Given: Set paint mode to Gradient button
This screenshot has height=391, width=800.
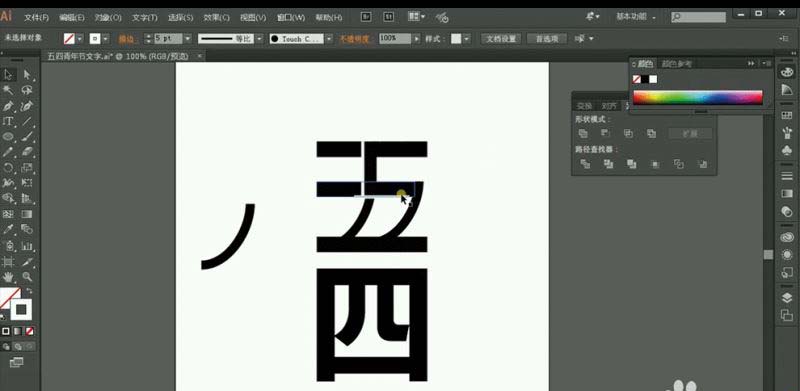Looking at the screenshot, I should tap(18, 331).
